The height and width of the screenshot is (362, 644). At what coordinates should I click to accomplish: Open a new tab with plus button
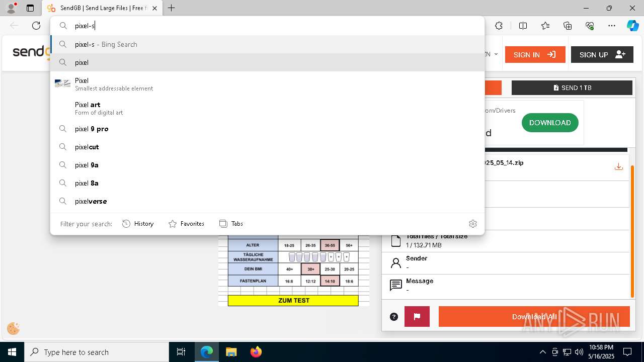pos(171,8)
